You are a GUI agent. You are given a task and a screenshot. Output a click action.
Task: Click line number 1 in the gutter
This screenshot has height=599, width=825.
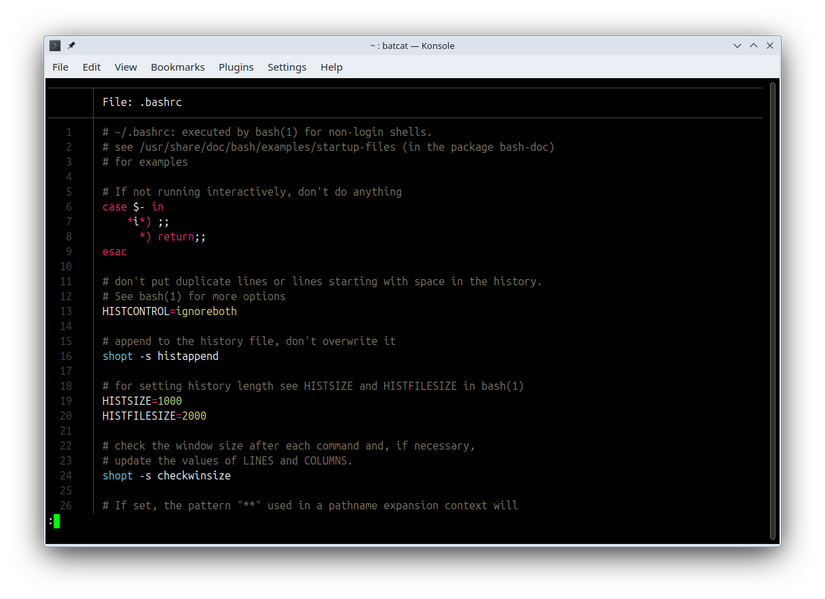click(x=68, y=131)
